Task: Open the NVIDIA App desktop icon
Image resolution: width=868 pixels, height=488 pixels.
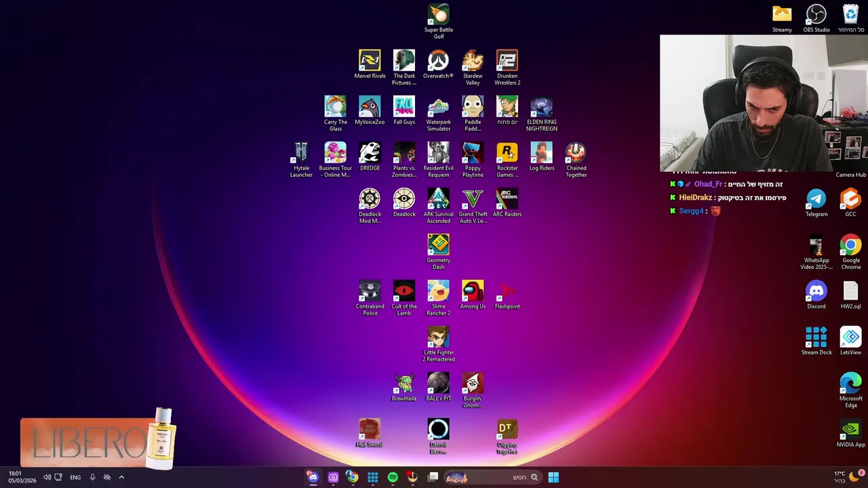Action: coord(850,433)
